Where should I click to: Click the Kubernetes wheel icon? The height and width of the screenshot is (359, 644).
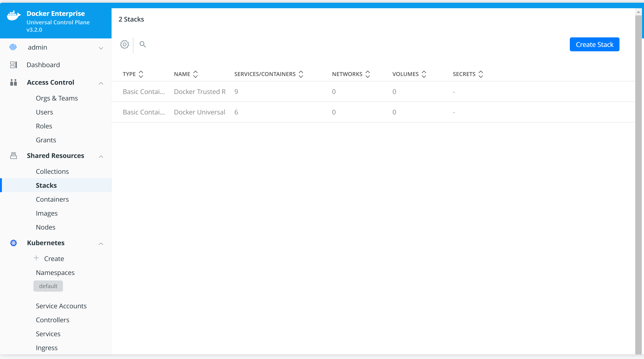tap(14, 243)
